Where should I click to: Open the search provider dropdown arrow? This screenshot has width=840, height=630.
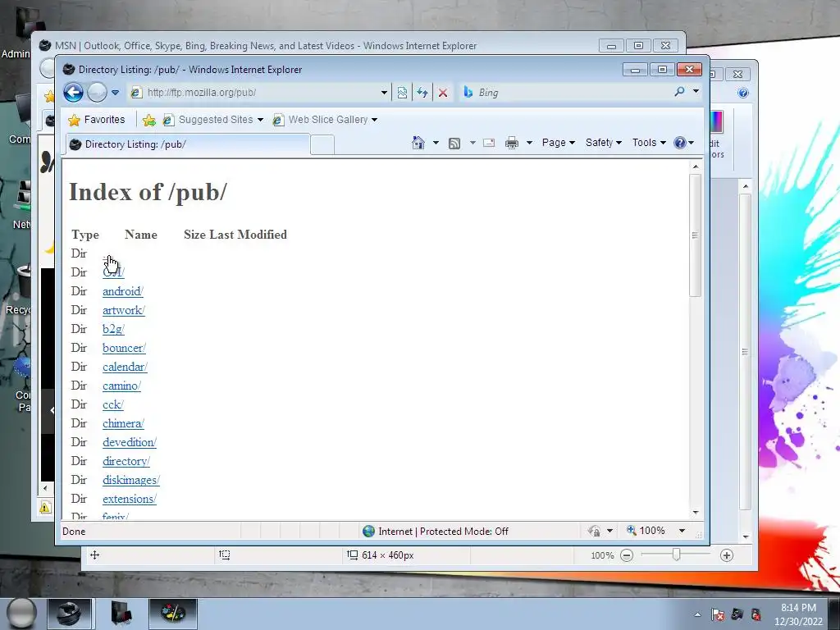[696, 92]
